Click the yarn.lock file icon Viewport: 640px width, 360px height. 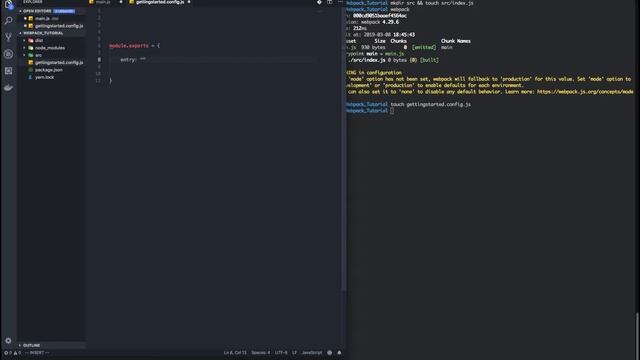point(31,77)
